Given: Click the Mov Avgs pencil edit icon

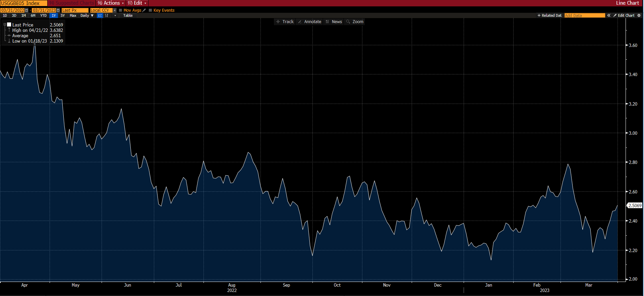Looking at the screenshot, I should [x=144, y=10].
